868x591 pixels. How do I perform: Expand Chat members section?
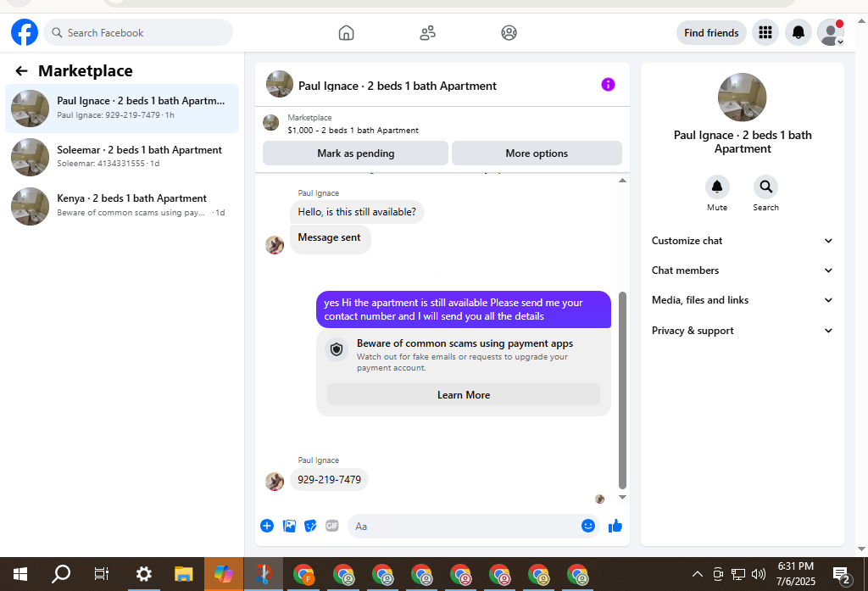click(742, 270)
